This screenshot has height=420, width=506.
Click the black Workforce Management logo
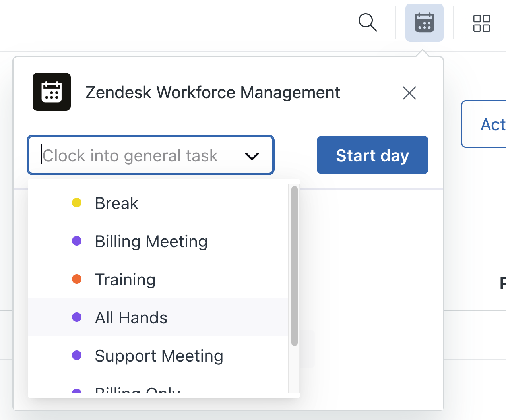[x=52, y=92]
